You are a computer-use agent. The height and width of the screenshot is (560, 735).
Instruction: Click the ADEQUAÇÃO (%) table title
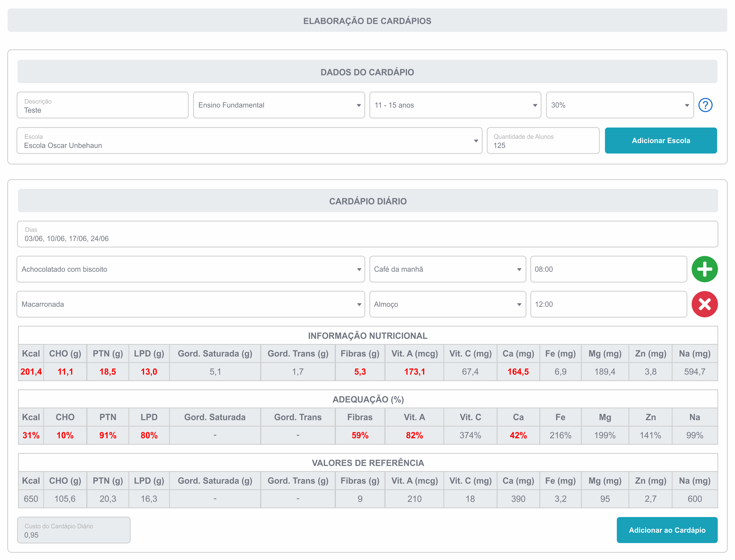tap(368, 399)
